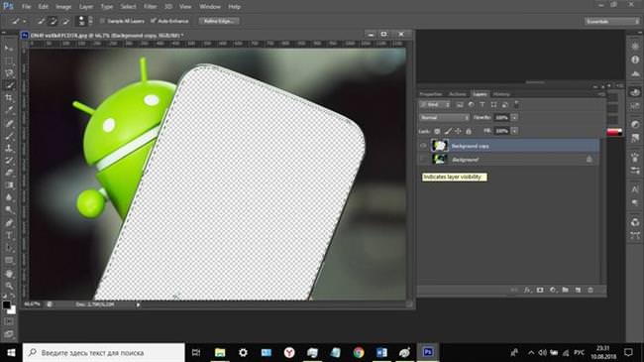Open the Essentials workspace dropdown
Image resolution: width=644 pixels, height=362 pixels.
coord(612,21)
